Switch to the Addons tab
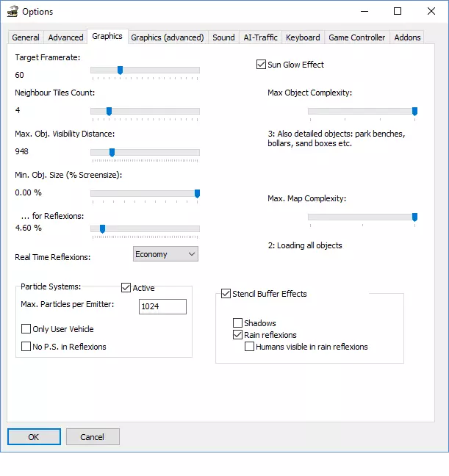The width and height of the screenshot is (449, 476). point(407,37)
